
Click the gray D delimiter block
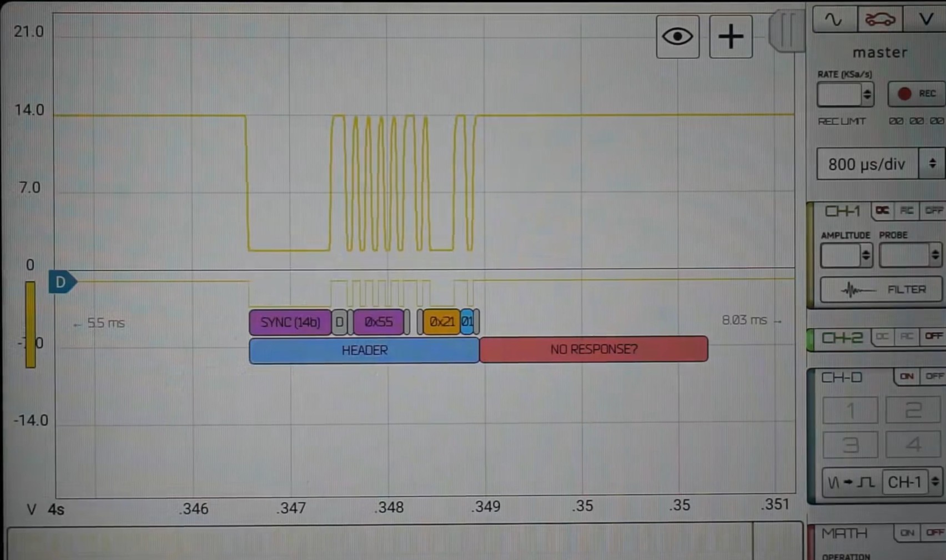[339, 322]
